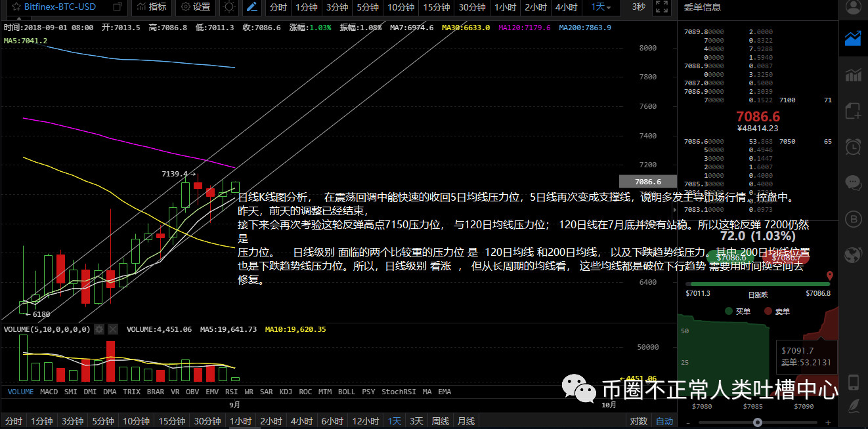Open the 设置 settings menu

[x=196, y=7]
